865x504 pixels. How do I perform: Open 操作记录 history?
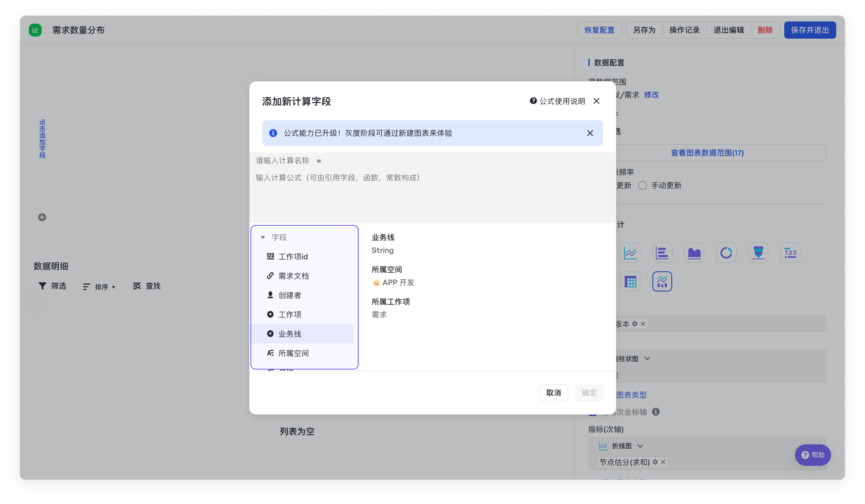point(684,30)
